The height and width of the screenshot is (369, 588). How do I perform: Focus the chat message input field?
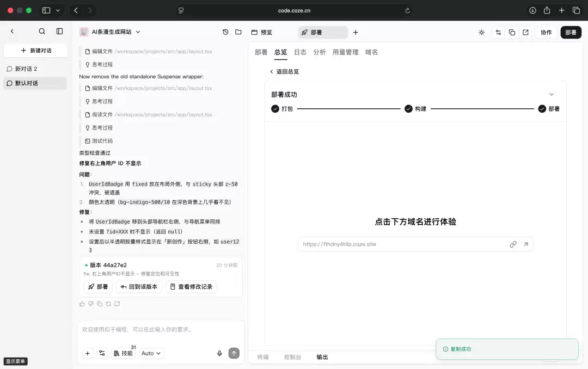click(x=161, y=330)
